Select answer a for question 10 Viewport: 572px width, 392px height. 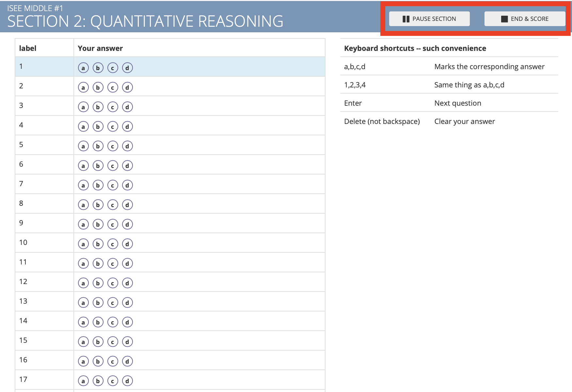(83, 244)
